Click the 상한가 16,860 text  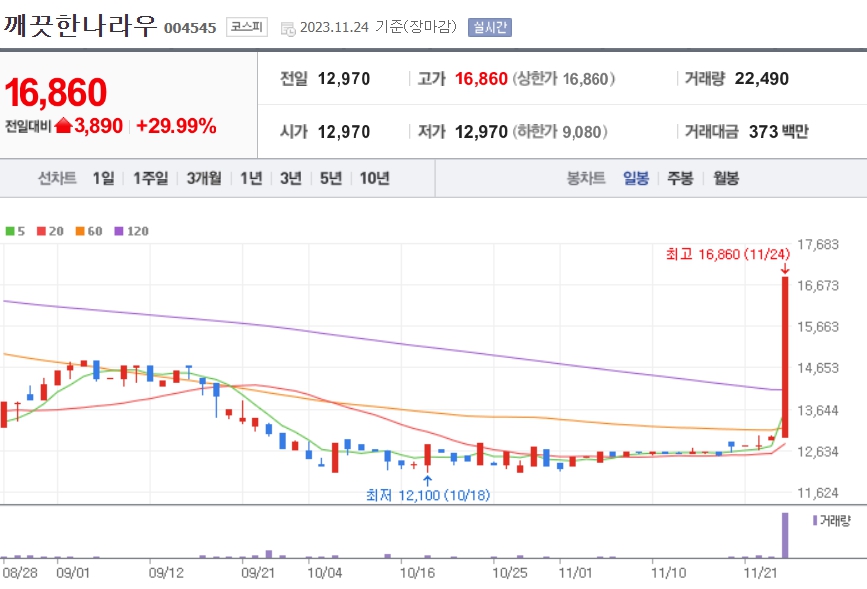pyautogui.click(x=563, y=79)
